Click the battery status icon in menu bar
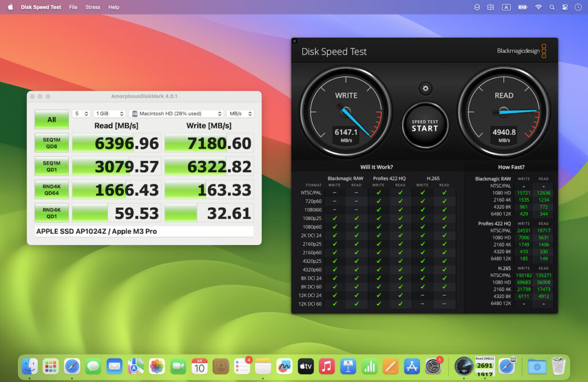The image size is (588, 382). (521, 7)
